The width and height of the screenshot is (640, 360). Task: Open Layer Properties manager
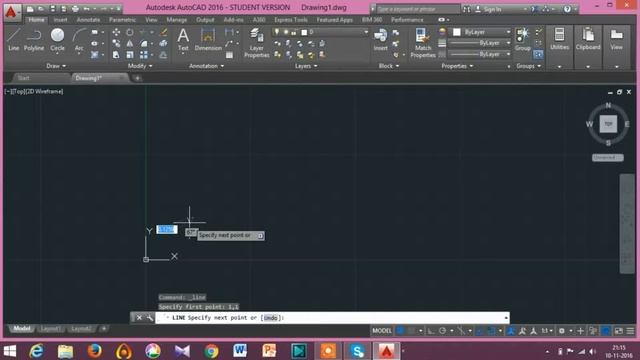(256, 43)
